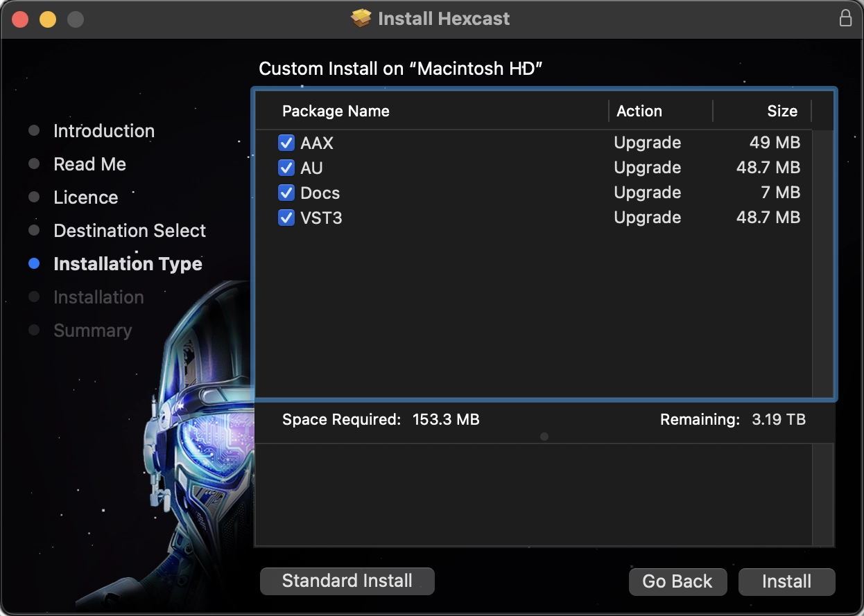Select the Licence step
864x616 pixels.
tap(85, 197)
